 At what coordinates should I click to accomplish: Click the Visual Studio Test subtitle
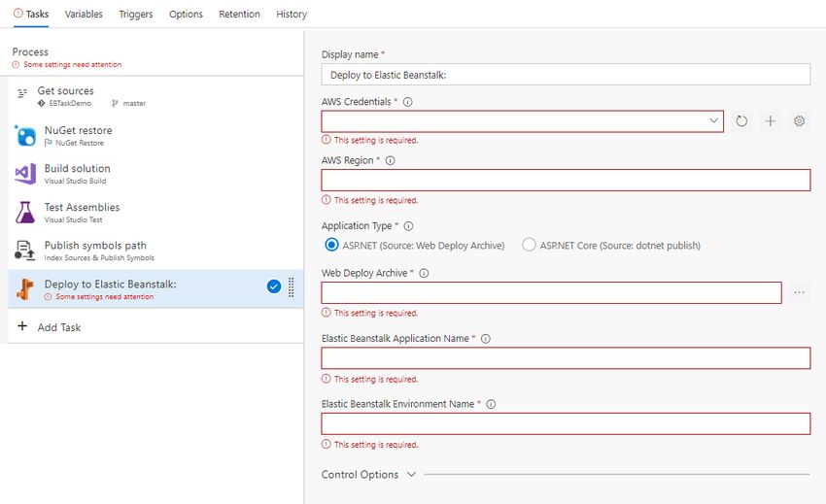tap(73, 219)
